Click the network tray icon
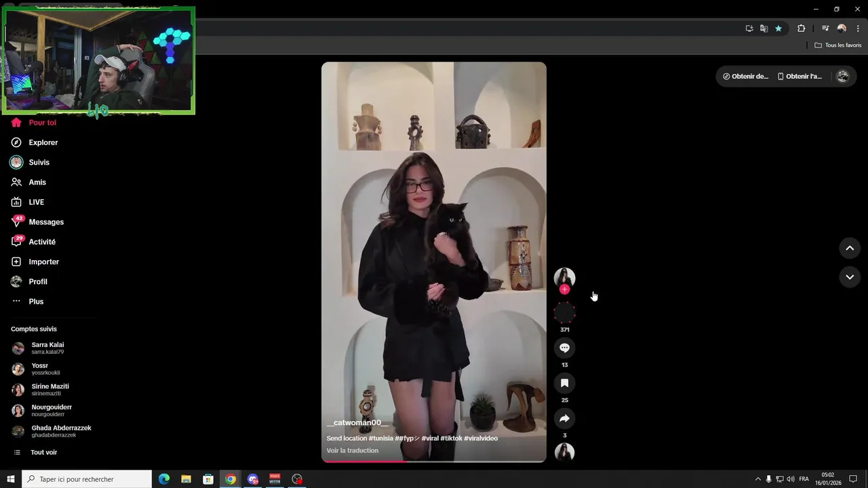Viewport: 868px width, 488px height. coord(780,479)
